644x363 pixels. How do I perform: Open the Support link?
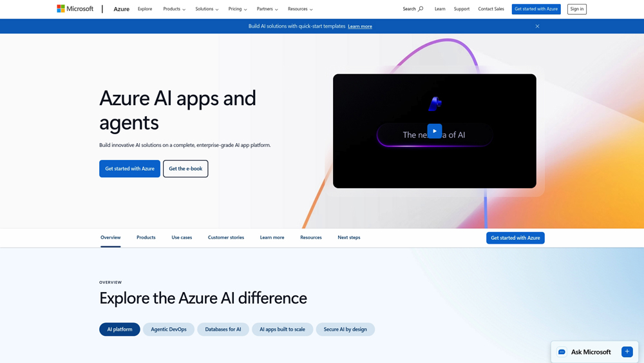pos(462,8)
